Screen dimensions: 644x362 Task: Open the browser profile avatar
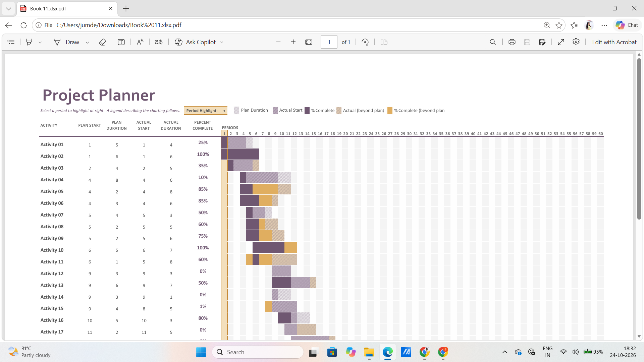tap(589, 25)
